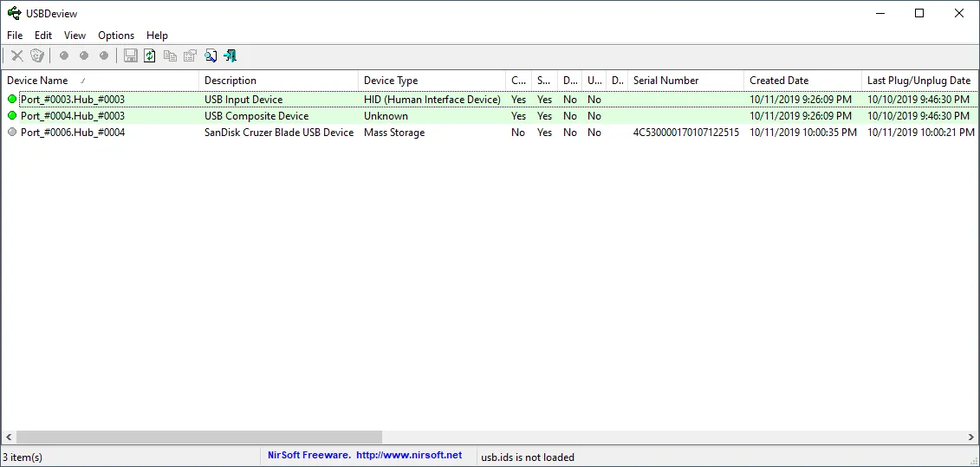Click serial number 4C530000170107122515

tap(685, 132)
